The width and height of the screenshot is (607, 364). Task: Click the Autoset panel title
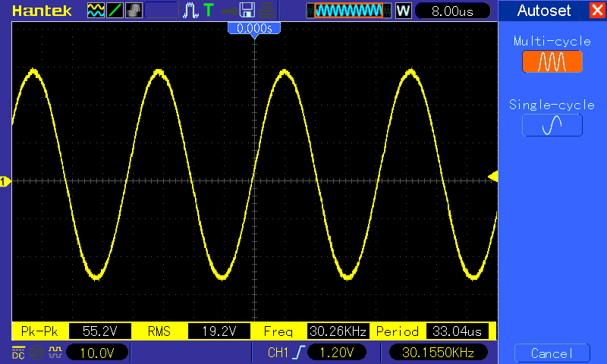(544, 11)
